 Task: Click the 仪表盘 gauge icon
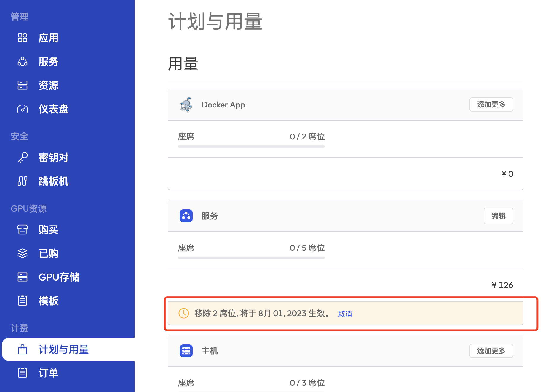tap(23, 109)
